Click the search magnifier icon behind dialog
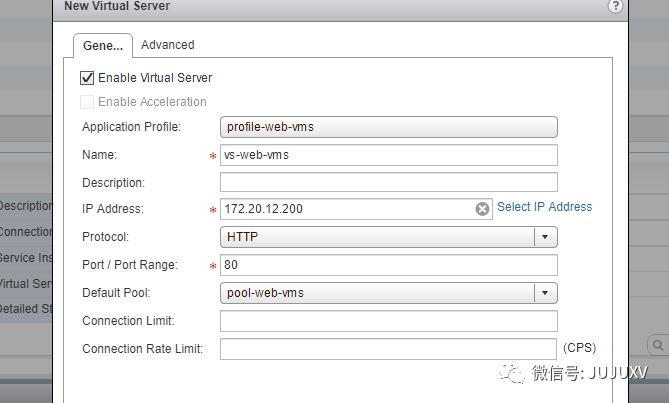 [x=658, y=345]
